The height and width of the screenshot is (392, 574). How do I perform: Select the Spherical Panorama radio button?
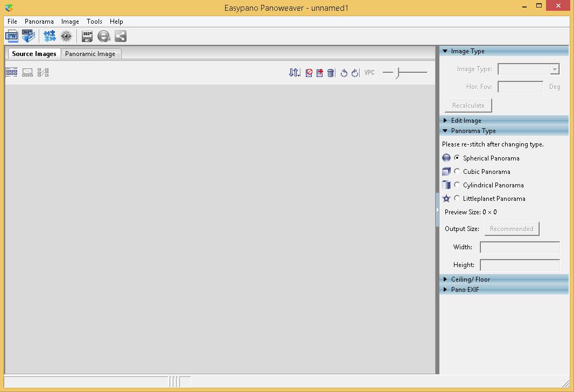point(457,158)
